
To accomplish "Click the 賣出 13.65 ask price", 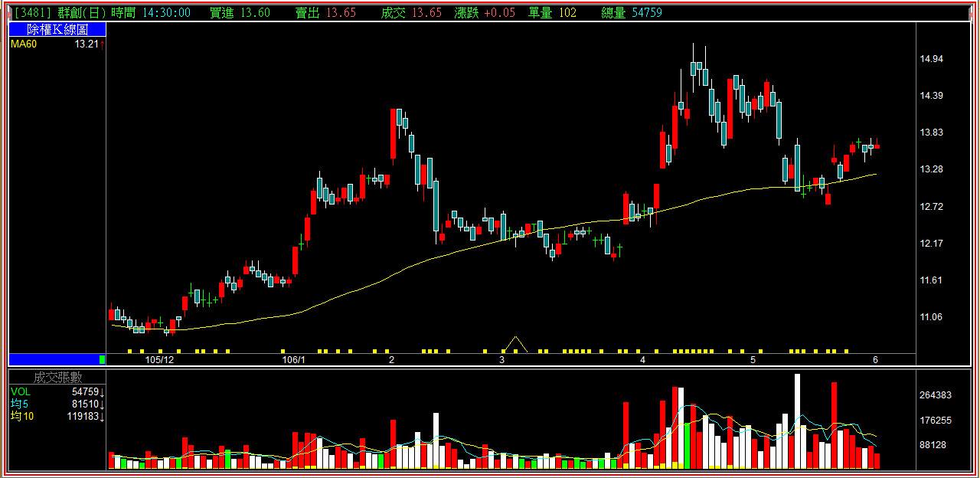I will [325, 12].
